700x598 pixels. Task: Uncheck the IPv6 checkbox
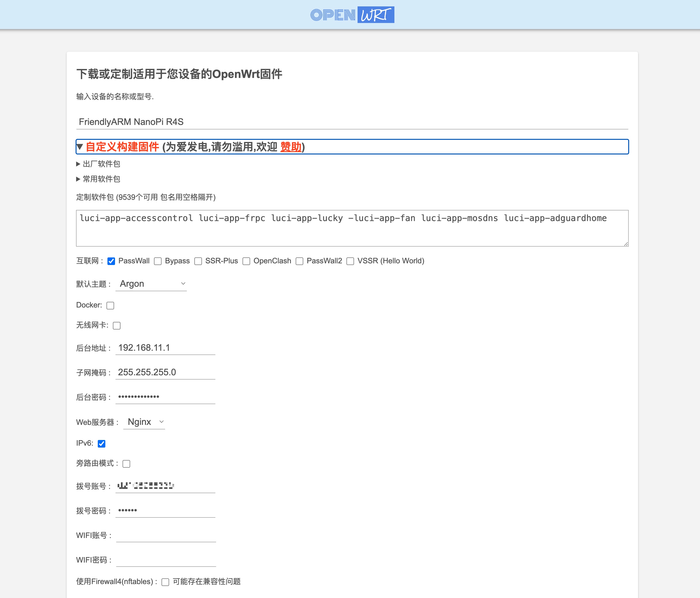coord(101,444)
